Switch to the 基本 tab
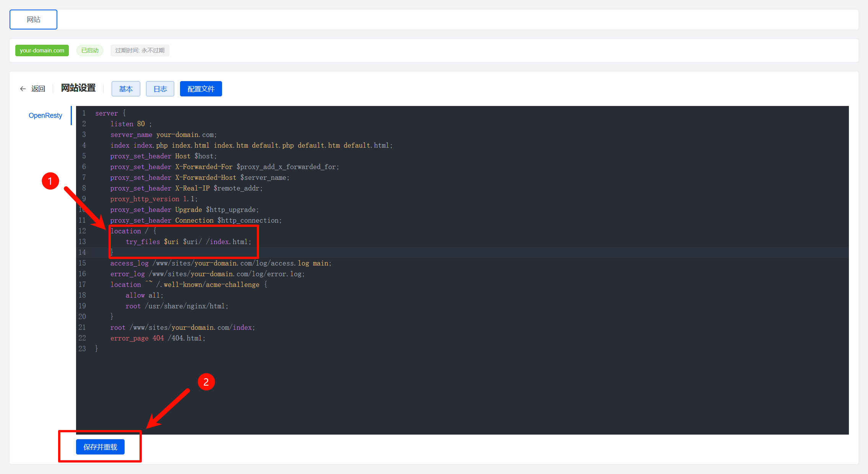This screenshot has width=868, height=474. point(126,89)
